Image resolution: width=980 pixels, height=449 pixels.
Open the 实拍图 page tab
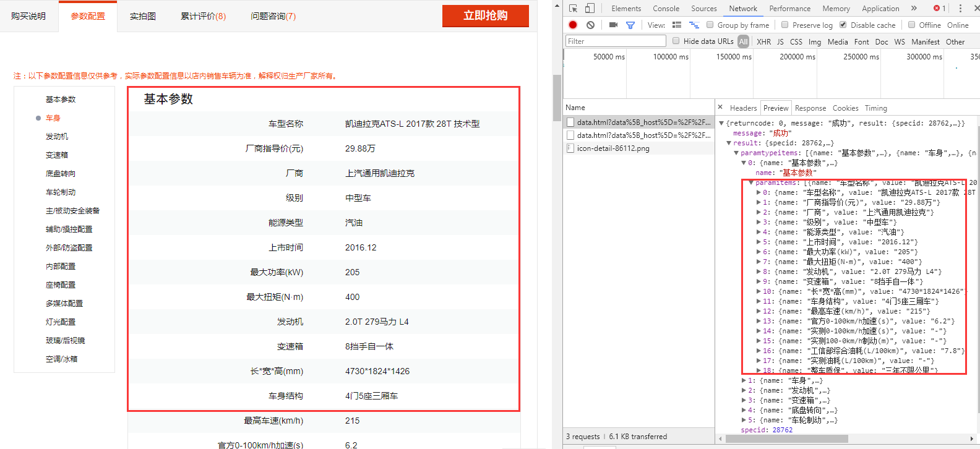[x=143, y=16]
